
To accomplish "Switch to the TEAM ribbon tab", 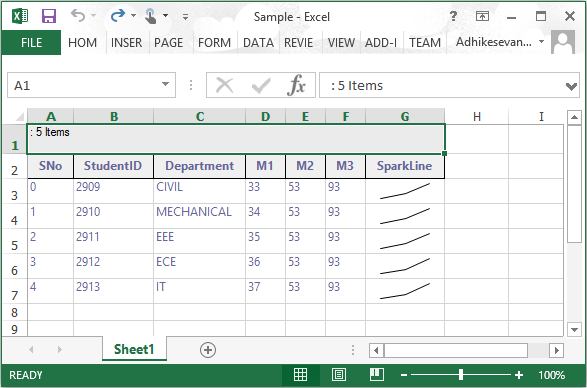I will 425,43.
